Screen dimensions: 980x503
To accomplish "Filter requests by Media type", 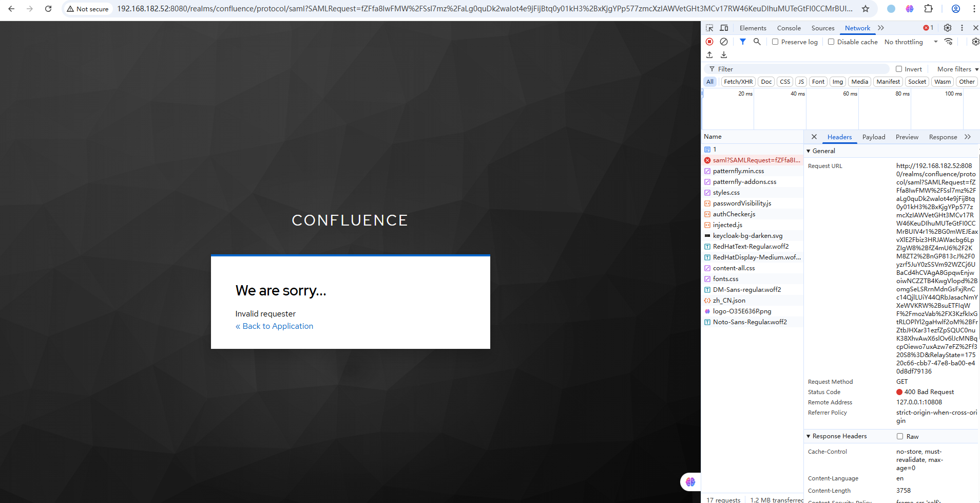I will pyautogui.click(x=860, y=82).
